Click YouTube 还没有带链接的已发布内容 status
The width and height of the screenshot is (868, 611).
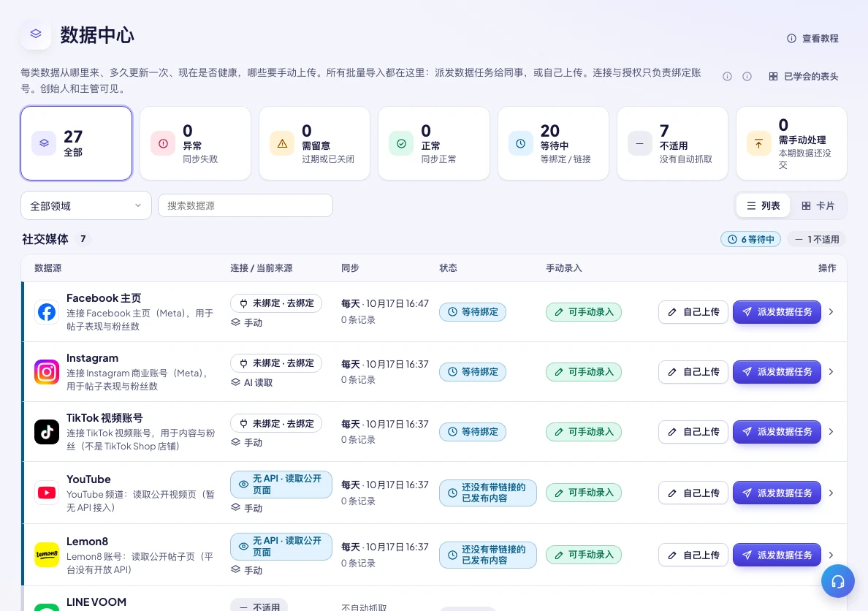click(x=487, y=493)
